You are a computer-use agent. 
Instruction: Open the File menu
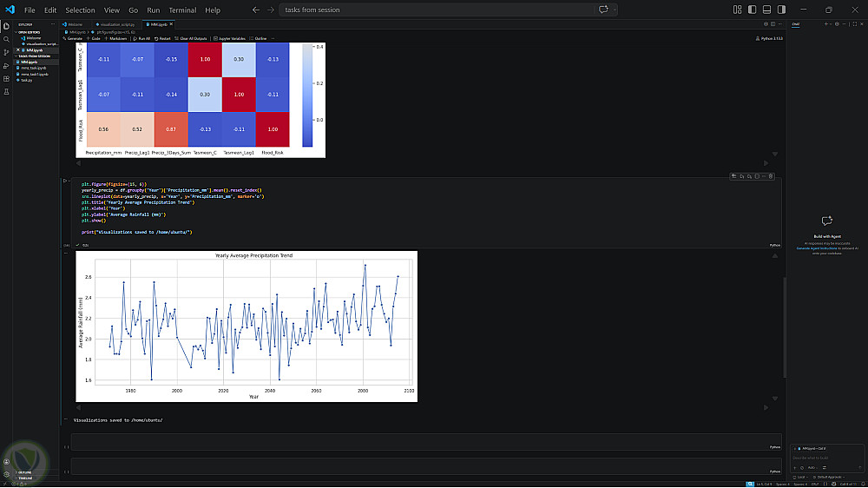[30, 10]
